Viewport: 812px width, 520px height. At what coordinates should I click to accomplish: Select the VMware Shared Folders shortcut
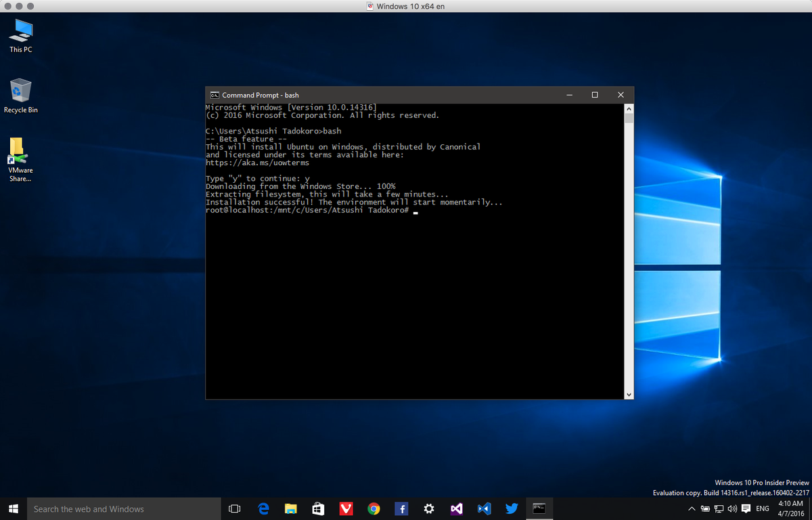tap(20, 160)
